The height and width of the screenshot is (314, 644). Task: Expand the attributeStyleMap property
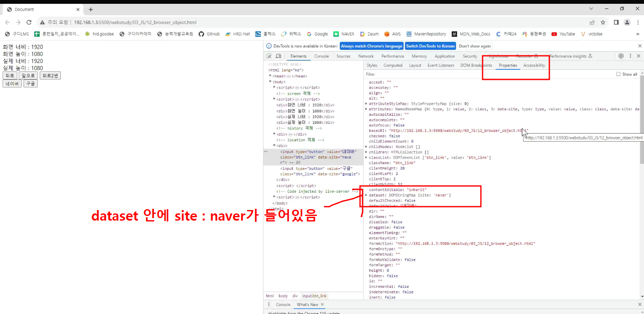point(366,104)
